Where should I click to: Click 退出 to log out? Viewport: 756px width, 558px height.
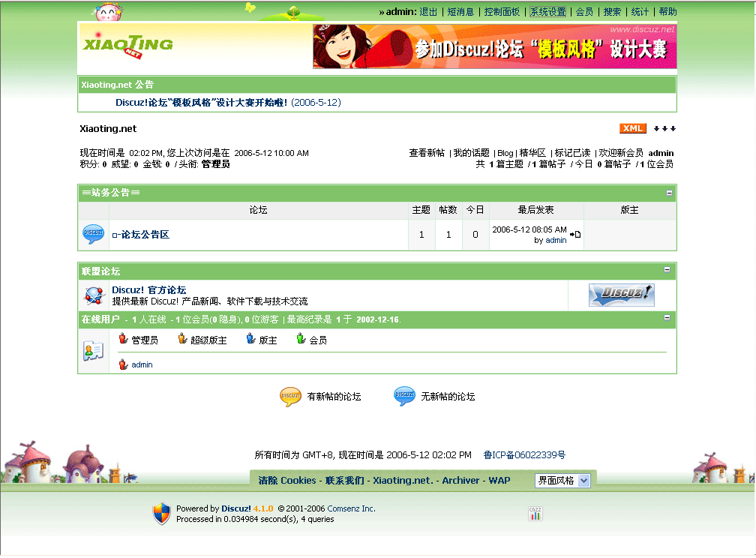tap(428, 11)
